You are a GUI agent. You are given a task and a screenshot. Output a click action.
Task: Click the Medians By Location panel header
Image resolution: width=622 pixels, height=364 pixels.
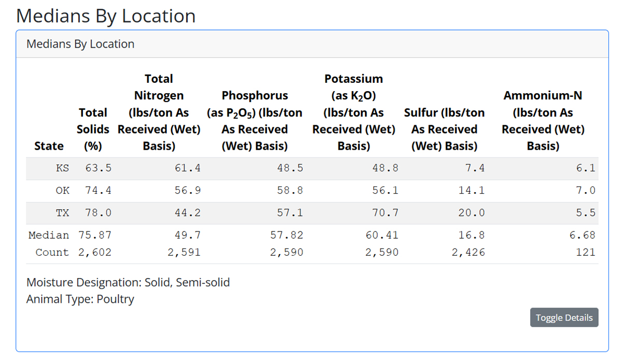click(x=80, y=44)
